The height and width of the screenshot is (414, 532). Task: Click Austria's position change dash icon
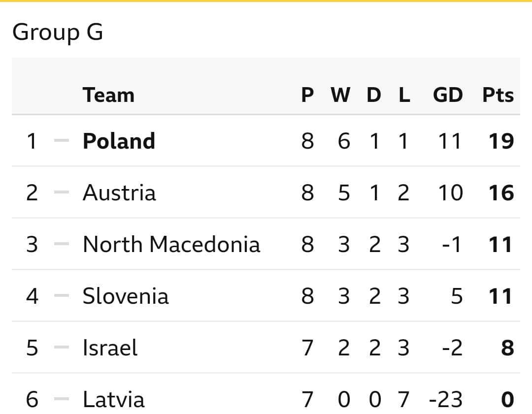click(x=62, y=192)
